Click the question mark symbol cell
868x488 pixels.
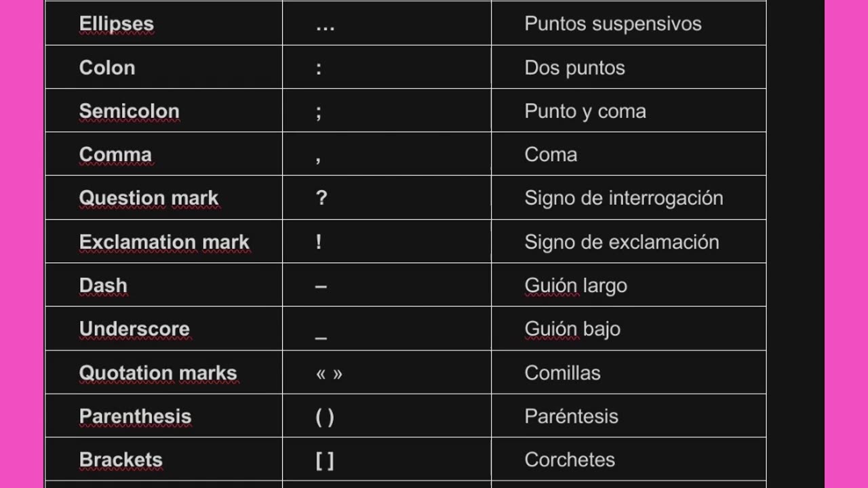[x=321, y=198]
